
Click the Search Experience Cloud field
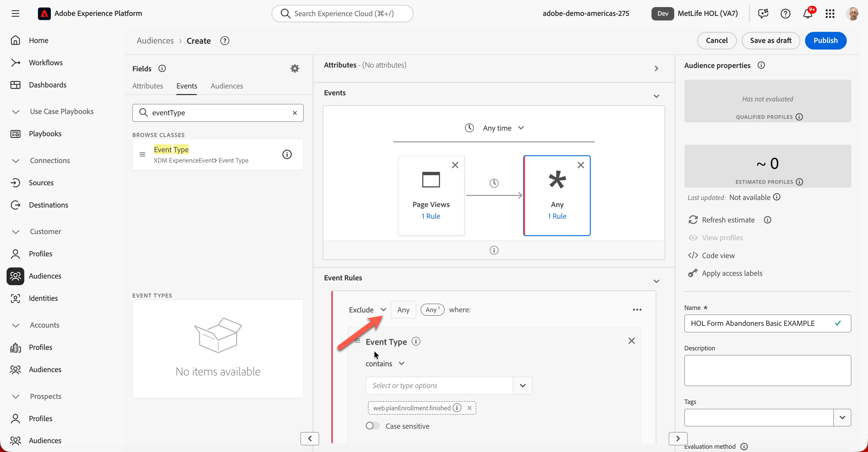[342, 13]
